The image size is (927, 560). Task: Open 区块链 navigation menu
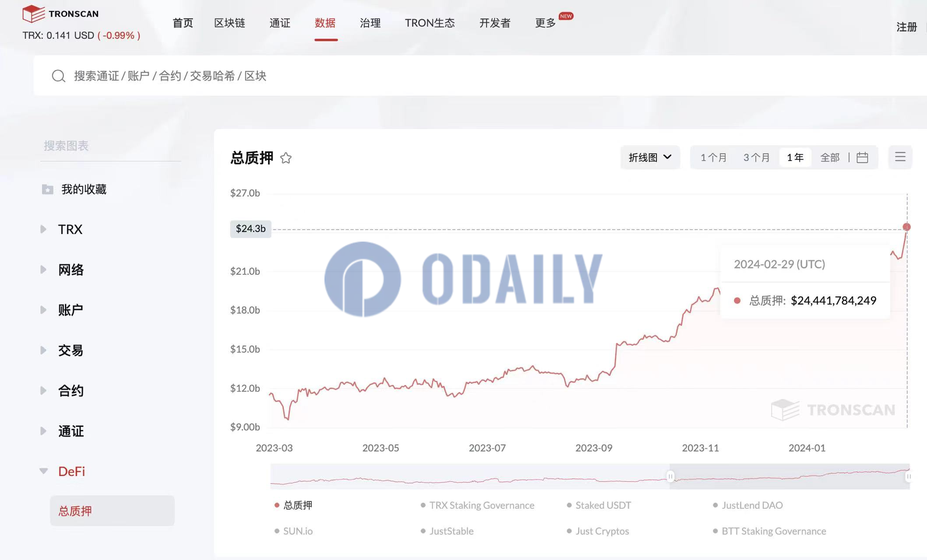tap(229, 23)
